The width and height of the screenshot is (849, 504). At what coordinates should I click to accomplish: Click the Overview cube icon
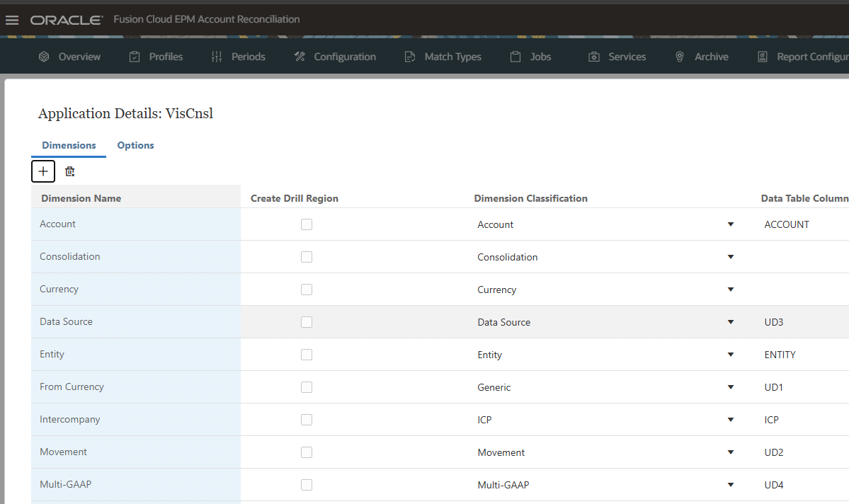click(44, 57)
